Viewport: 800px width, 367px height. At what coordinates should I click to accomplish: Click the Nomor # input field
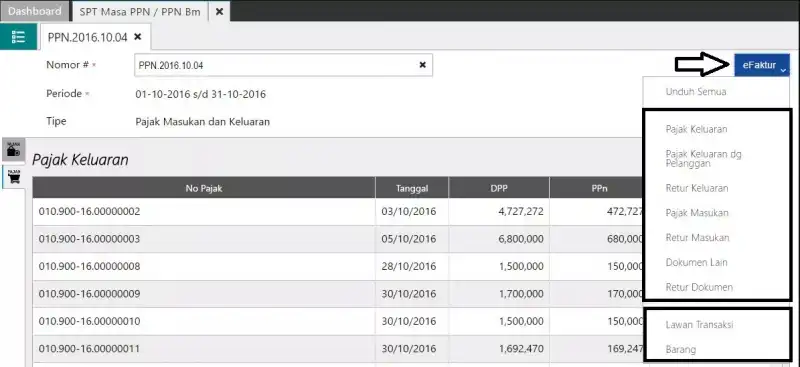[x=283, y=65]
